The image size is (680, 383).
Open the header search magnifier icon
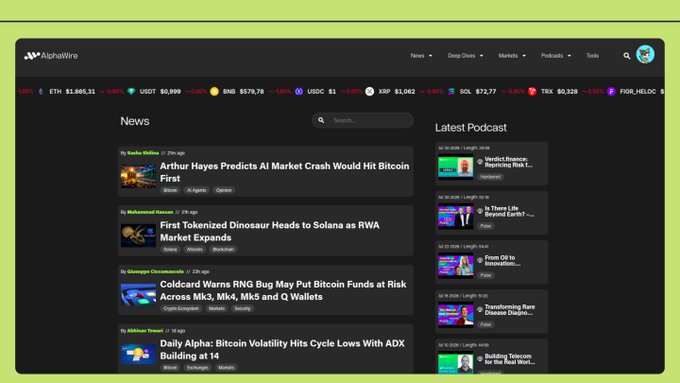coord(627,56)
